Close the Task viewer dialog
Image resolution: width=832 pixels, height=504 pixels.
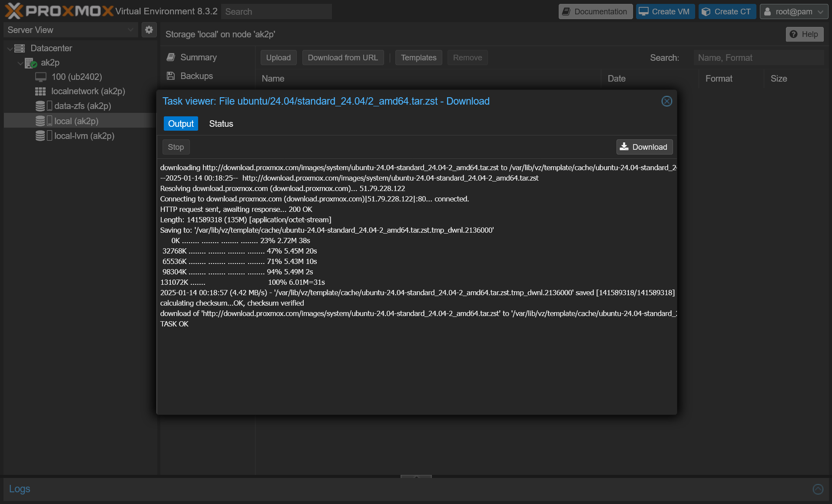point(666,101)
